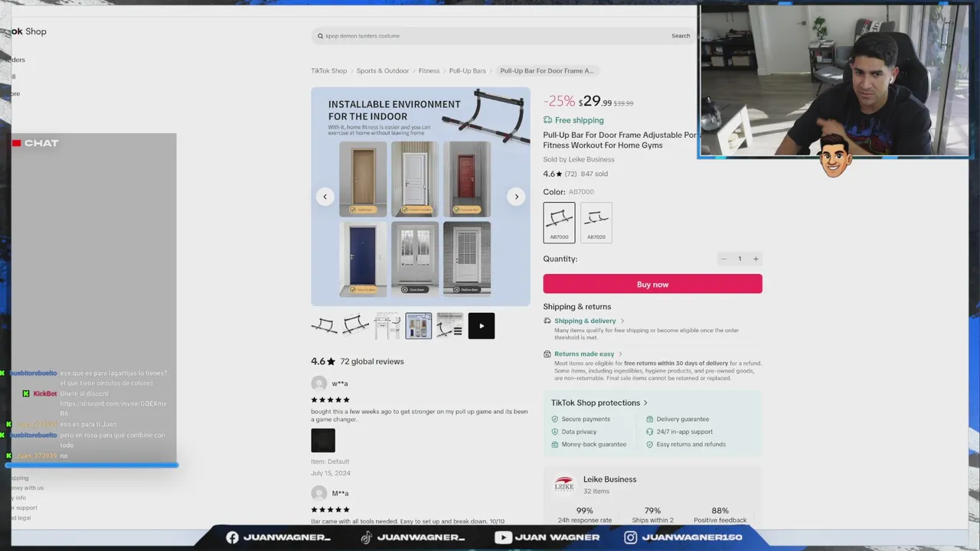Click the TikTok Shop logo
The width and height of the screenshot is (980, 551).
[x=28, y=31]
